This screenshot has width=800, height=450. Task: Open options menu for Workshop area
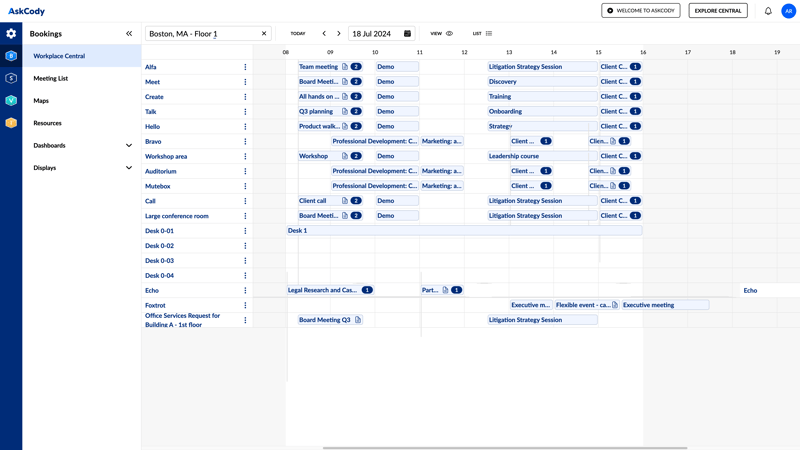[x=245, y=156]
